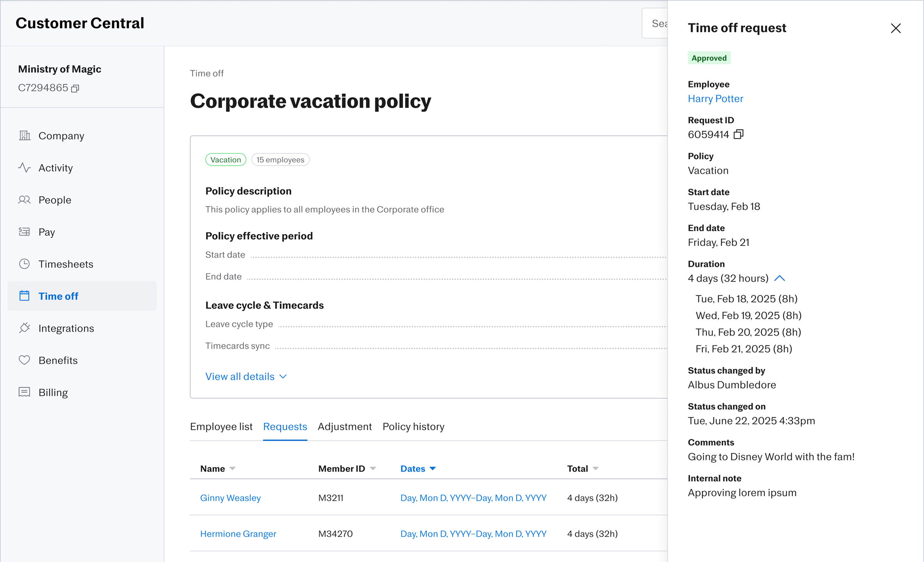This screenshot has width=924, height=562.
Task: Click the Dates column header
Action: (x=413, y=469)
